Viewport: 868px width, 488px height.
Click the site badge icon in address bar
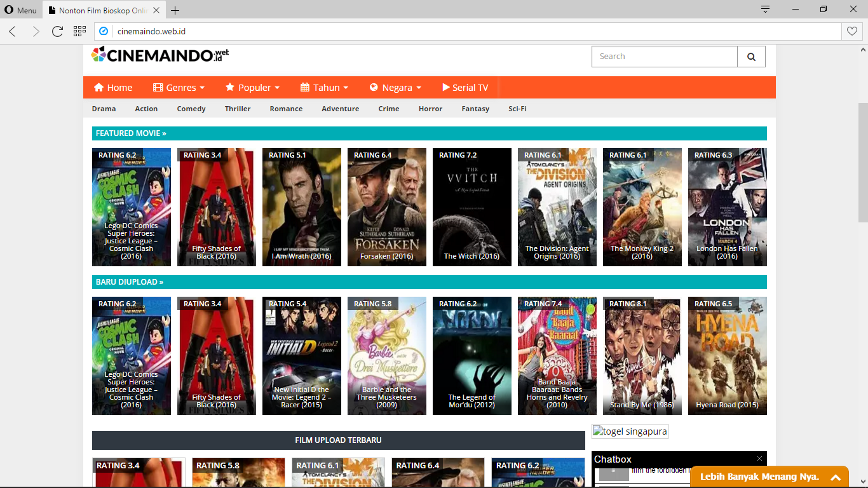[x=104, y=31]
